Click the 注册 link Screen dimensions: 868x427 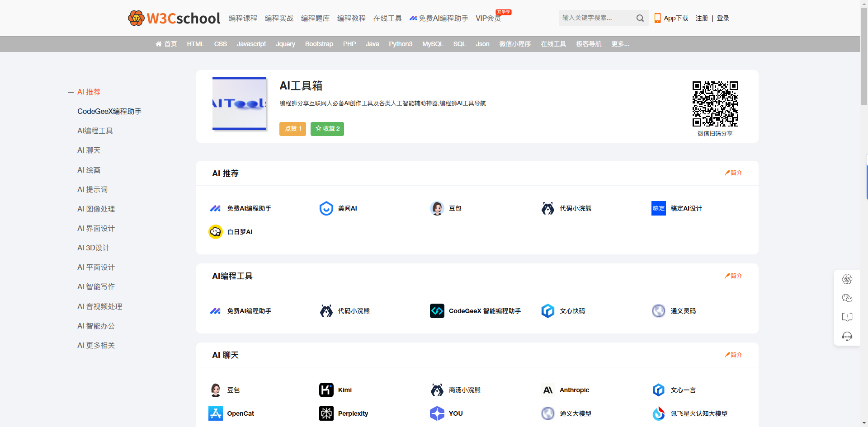coord(702,18)
